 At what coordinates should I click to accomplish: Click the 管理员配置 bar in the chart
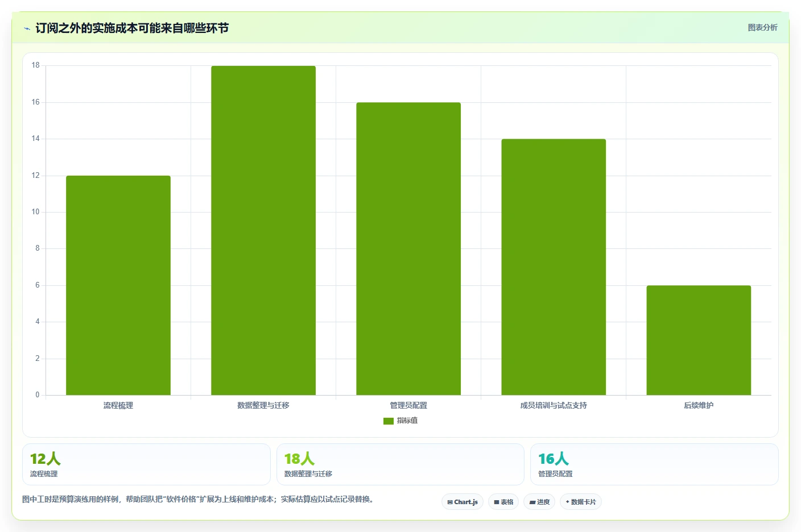click(408, 249)
